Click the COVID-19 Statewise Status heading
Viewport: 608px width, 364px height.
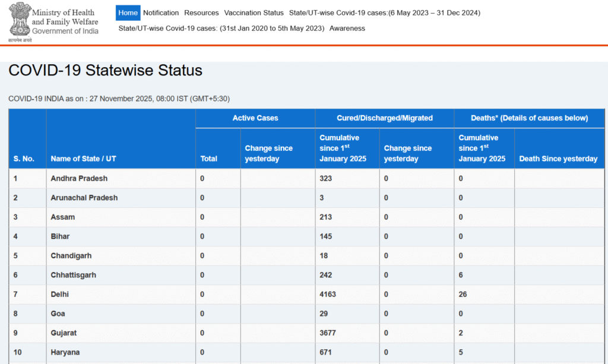point(105,71)
